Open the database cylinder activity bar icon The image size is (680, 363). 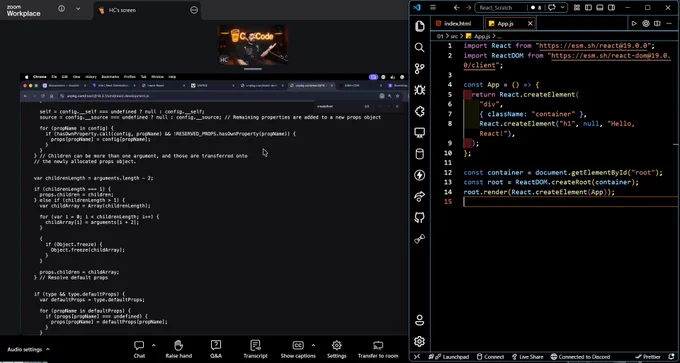click(x=419, y=154)
